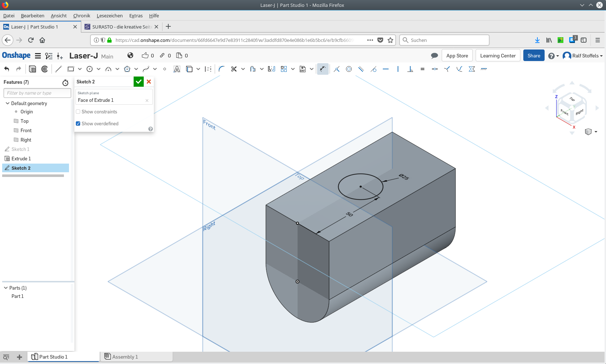Uncheck the Show overdefined checkbox

point(78,123)
